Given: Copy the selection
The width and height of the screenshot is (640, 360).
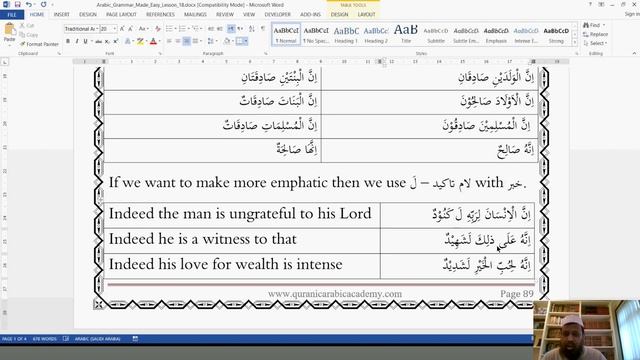Looking at the screenshot, I should [29, 35].
